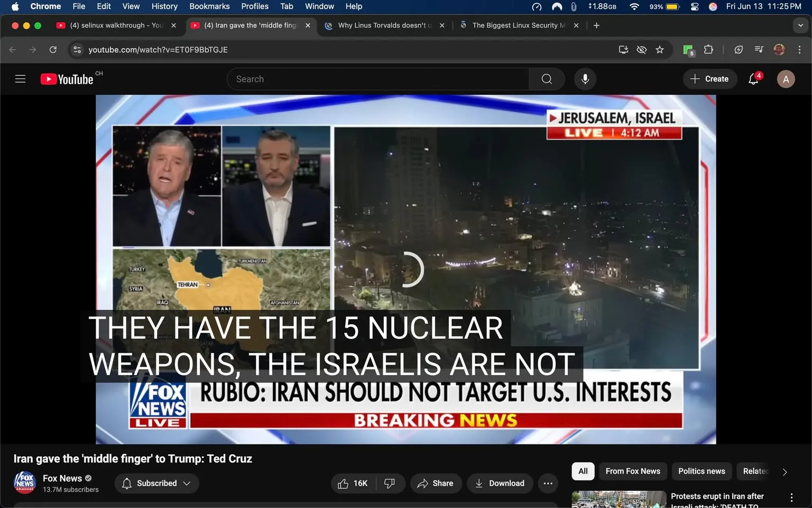812x508 pixels.
Task: Open the YouTube guide hamburger menu
Action: coord(20,78)
